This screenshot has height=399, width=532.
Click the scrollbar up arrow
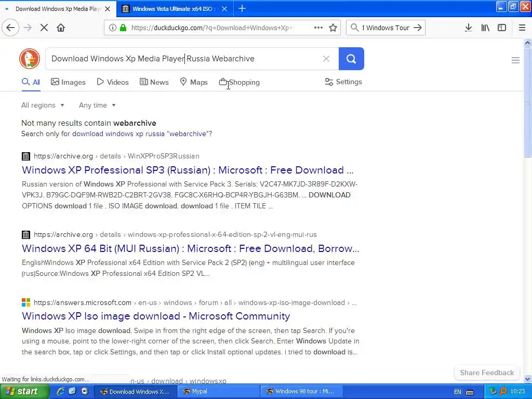[x=527, y=43]
